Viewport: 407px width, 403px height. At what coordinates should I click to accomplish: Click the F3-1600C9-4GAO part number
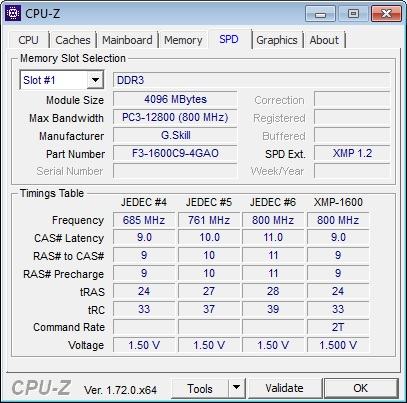pos(175,153)
